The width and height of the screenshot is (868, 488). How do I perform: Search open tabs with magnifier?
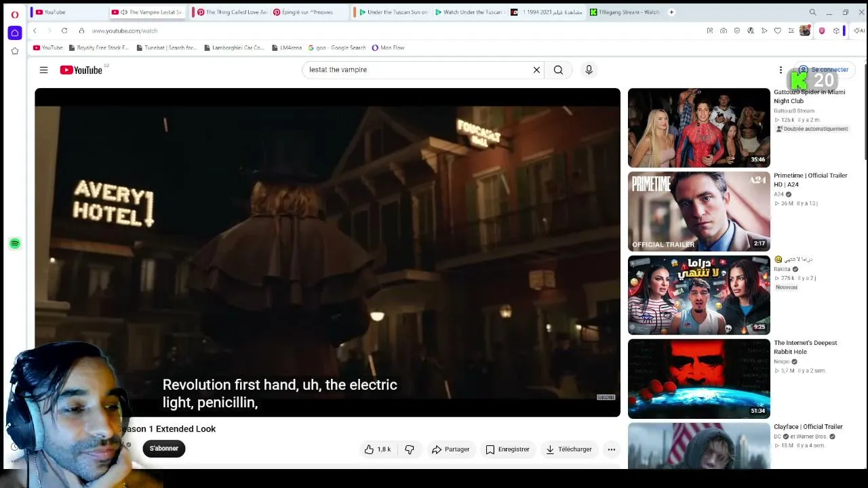pyautogui.click(x=812, y=12)
